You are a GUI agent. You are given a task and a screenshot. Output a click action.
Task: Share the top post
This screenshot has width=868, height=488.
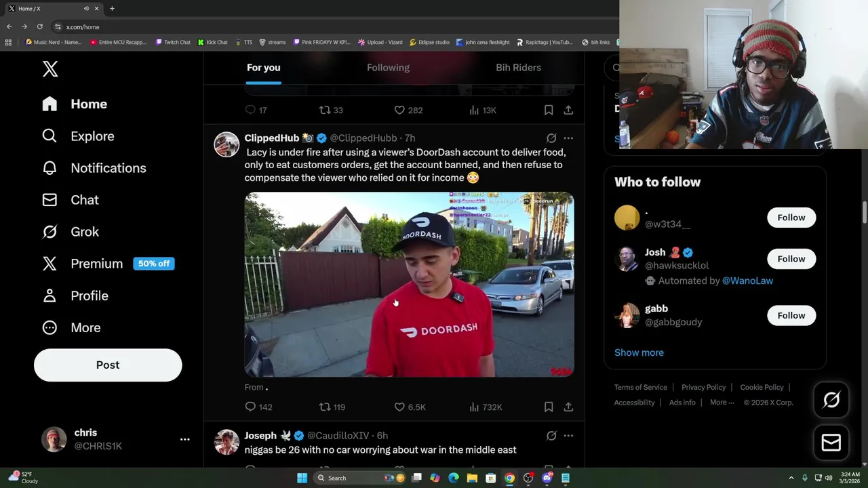click(x=568, y=110)
